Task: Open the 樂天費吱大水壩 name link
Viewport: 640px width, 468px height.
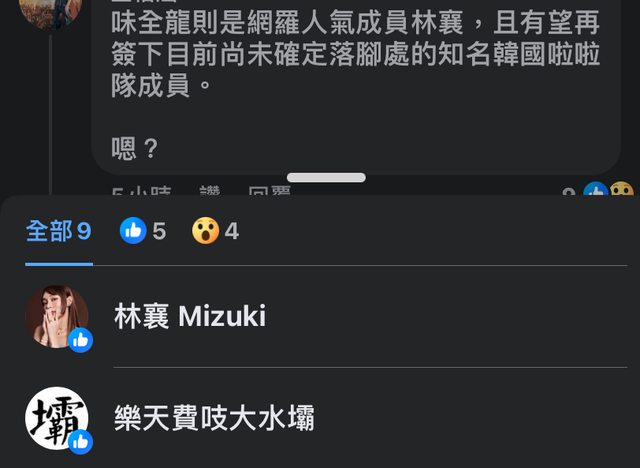Action: pyautogui.click(x=214, y=418)
